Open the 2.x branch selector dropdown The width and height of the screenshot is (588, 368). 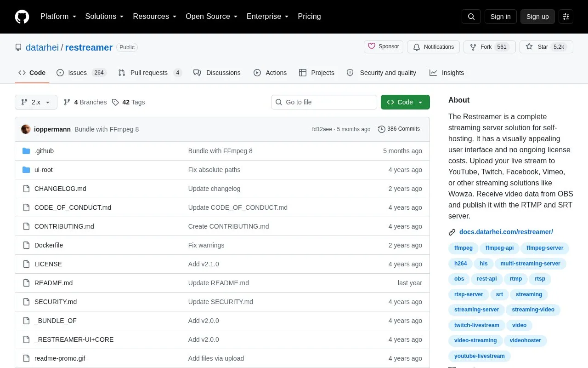36,102
